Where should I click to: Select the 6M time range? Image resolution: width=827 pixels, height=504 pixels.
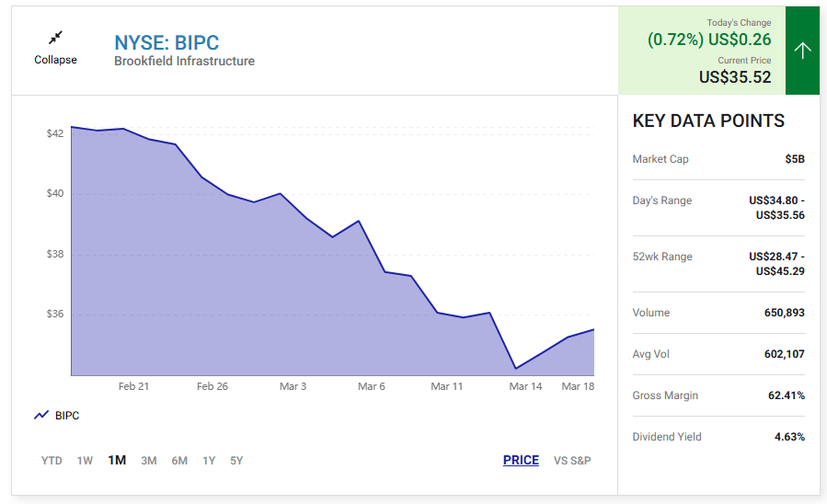(x=179, y=460)
